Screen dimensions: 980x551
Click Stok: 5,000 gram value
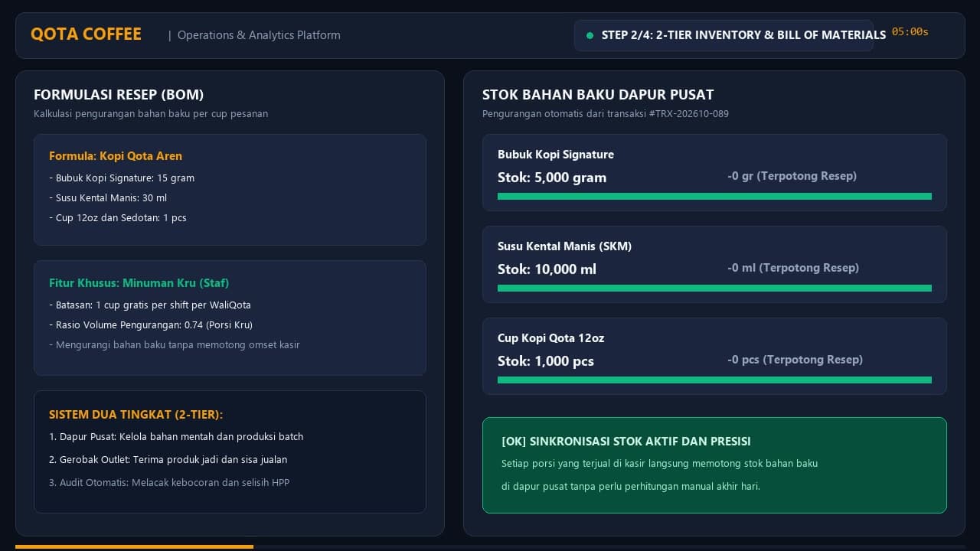coord(552,178)
